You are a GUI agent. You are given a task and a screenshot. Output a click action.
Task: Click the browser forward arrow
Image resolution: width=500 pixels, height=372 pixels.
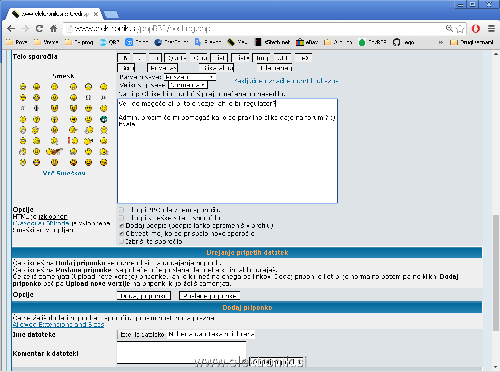25,29
